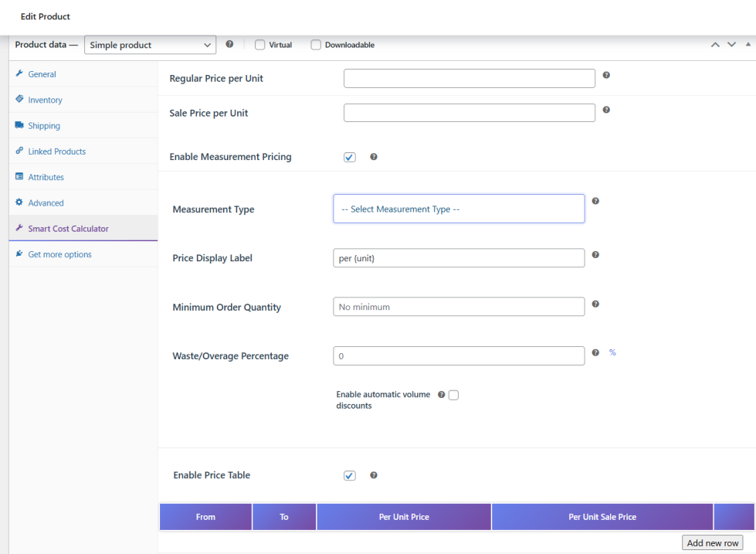Select the General settings wrench icon

tap(19, 74)
